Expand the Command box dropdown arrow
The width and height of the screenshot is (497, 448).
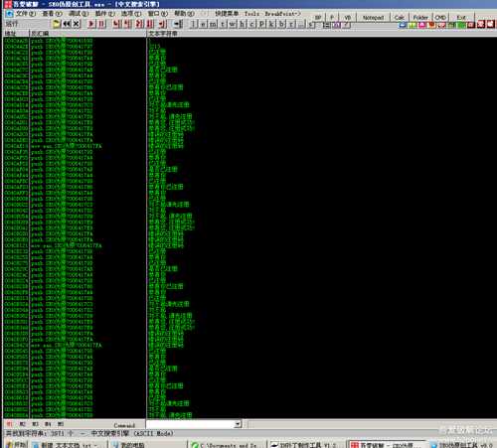pos(238,424)
